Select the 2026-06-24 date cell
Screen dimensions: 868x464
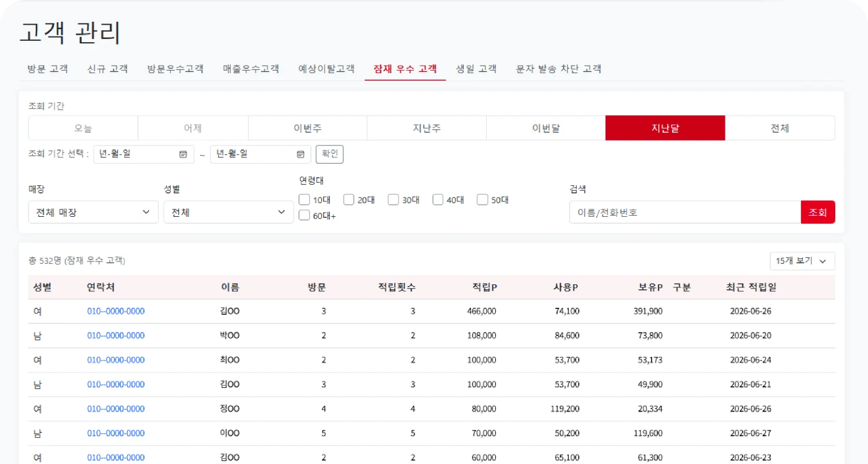[x=751, y=360]
